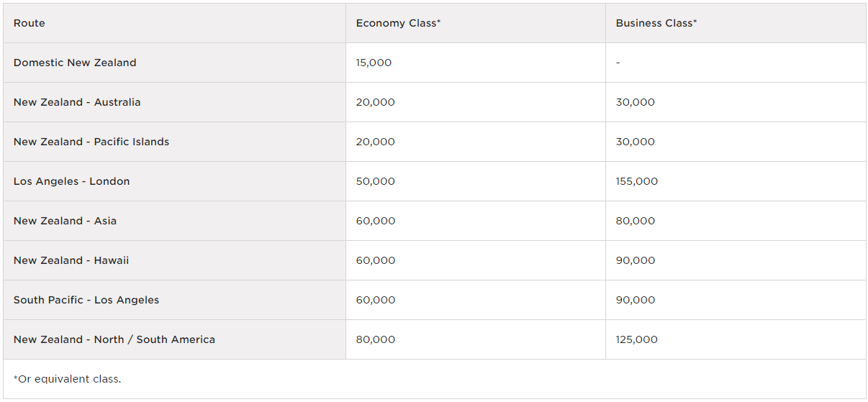The image size is (868, 402).
Task: Click the 90,000 business value for Hawaii
Action: coord(636,260)
